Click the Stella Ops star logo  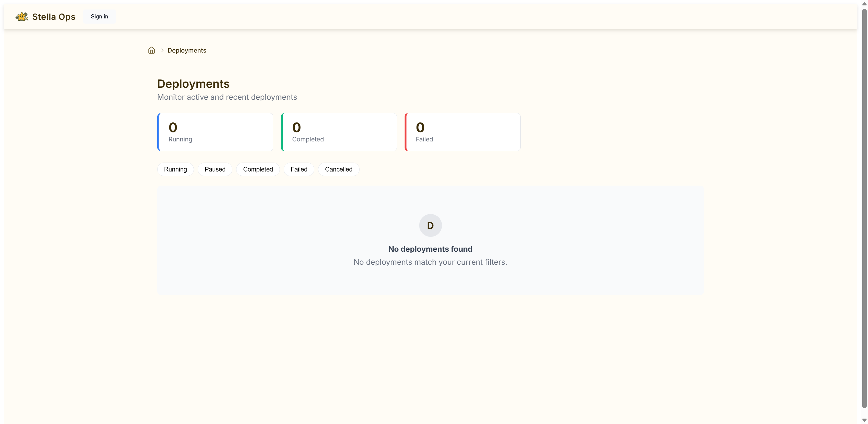pyautogui.click(x=22, y=17)
